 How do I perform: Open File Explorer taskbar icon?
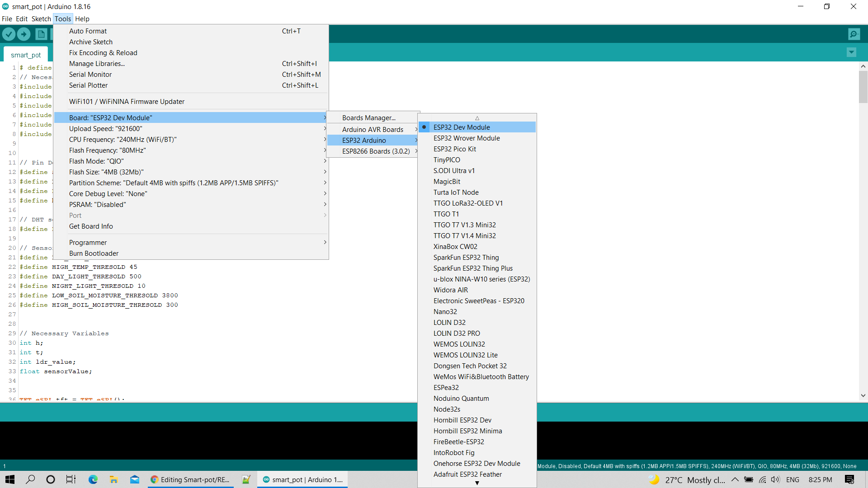113,479
